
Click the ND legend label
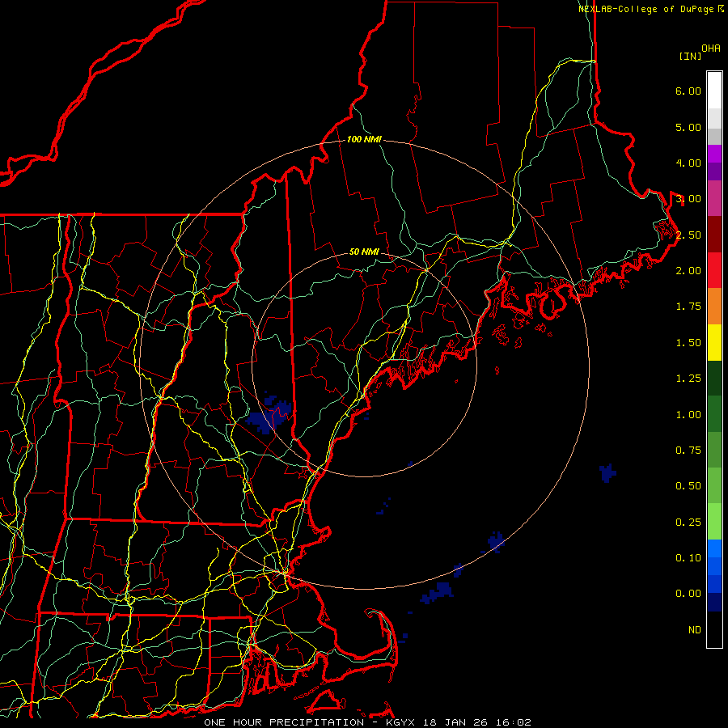pos(695,630)
